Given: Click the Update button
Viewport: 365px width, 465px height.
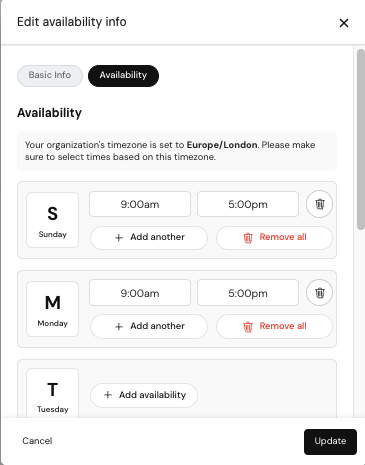Looking at the screenshot, I should point(330,441).
